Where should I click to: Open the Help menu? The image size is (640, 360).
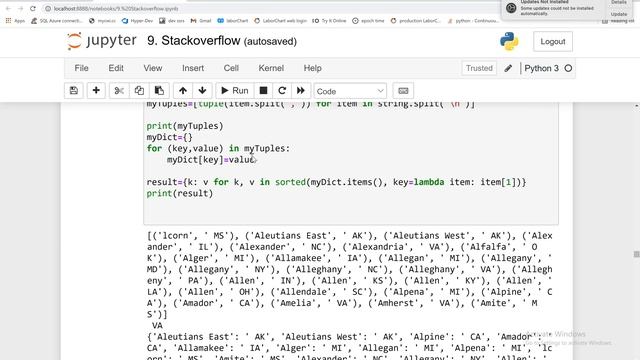(313, 68)
